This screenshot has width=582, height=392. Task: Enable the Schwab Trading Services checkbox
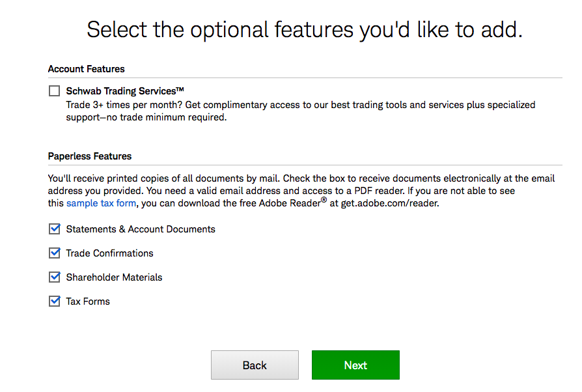[54, 91]
